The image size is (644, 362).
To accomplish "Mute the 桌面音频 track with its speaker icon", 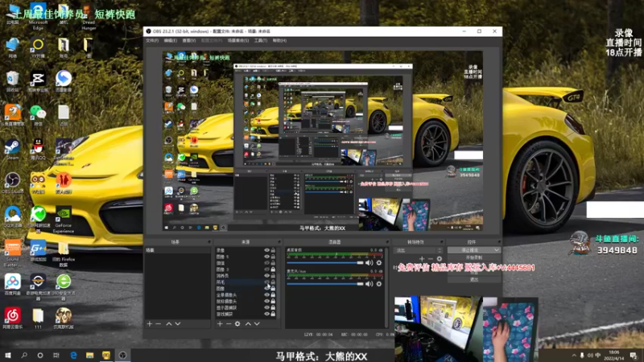I will pyautogui.click(x=369, y=263).
